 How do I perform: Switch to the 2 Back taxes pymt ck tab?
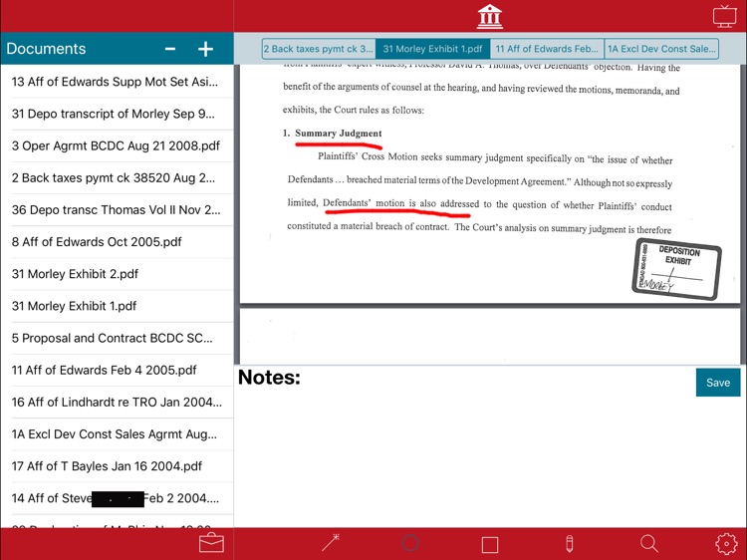(x=319, y=49)
